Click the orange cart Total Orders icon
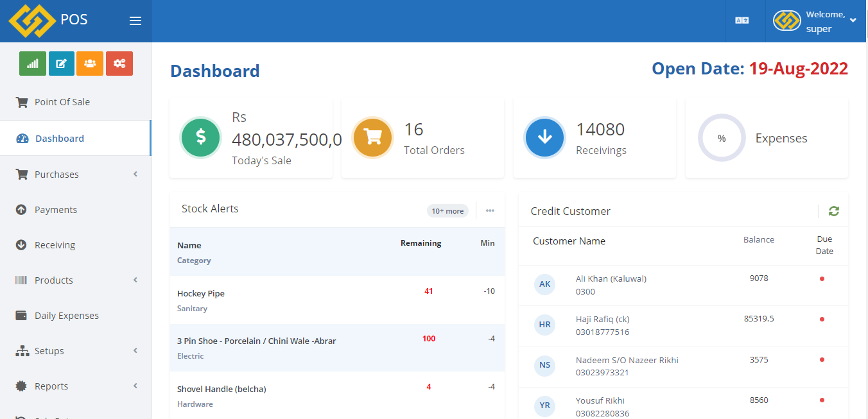 point(373,137)
